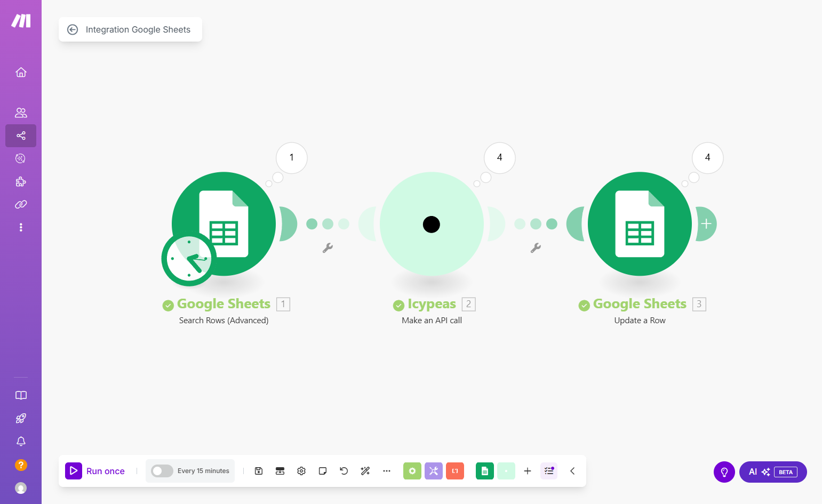This screenshot has width=822, height=504.
Task: Click module number 3 badge
Action: click(699, 304)
